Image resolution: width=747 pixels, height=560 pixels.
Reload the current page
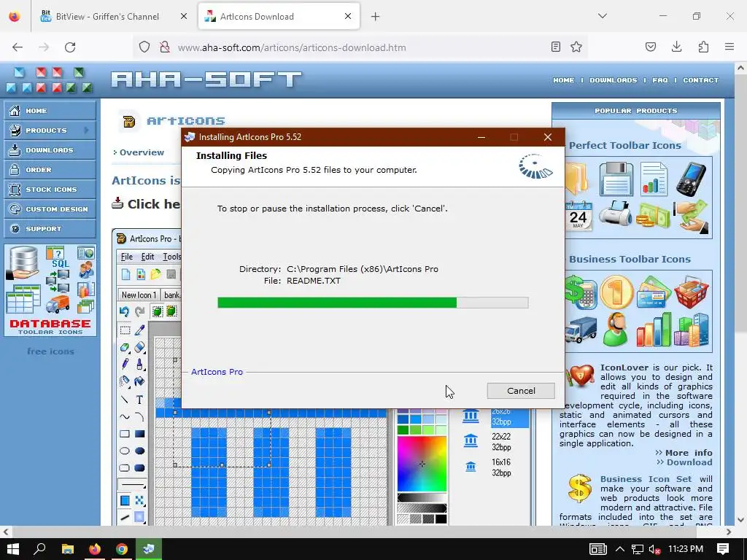(70, 47)
